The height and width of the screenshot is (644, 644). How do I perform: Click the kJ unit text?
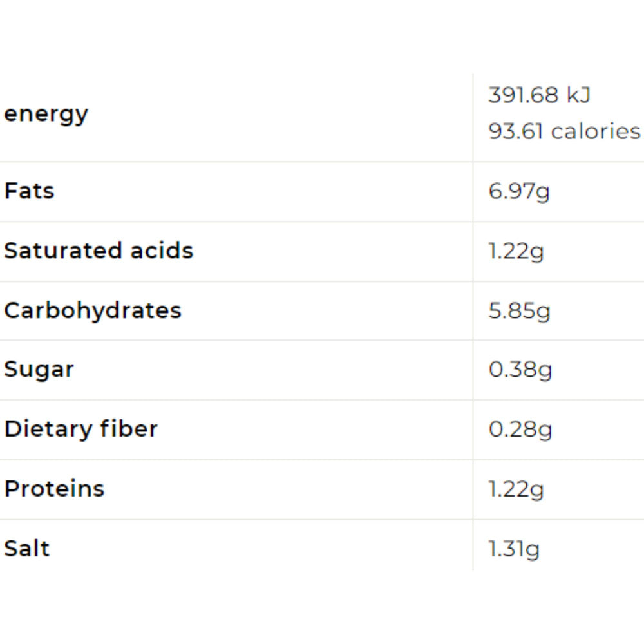coord(578,95)
